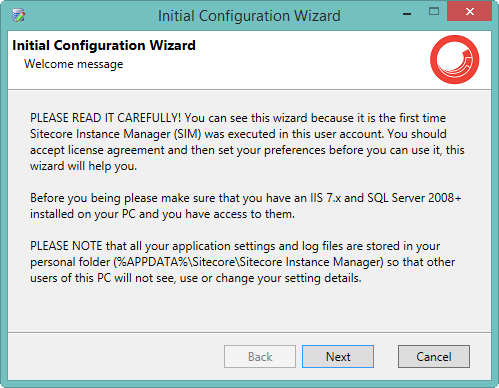Click the '%APPDATA%\Sitecore\Sitecore Instance Manager' path text
The height and width of the screenshot is (388, 499).
point(249,262)
